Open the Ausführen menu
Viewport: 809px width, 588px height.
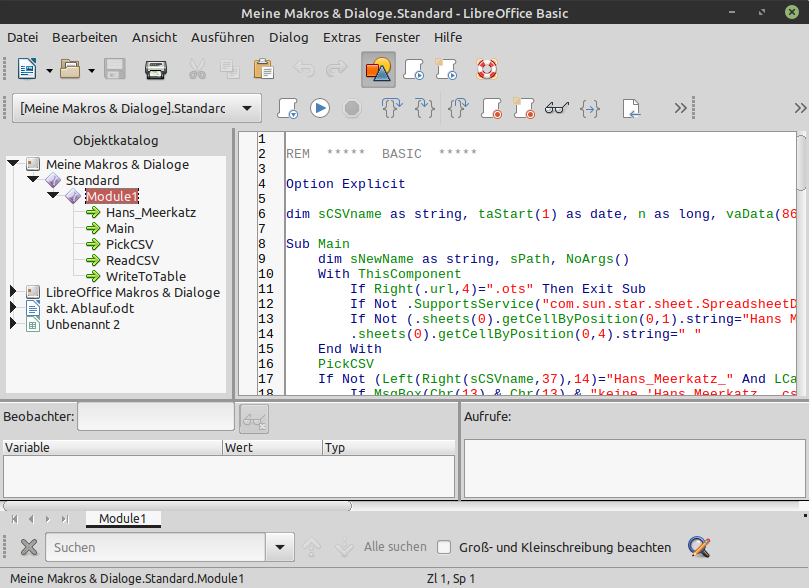click(223, 38)
